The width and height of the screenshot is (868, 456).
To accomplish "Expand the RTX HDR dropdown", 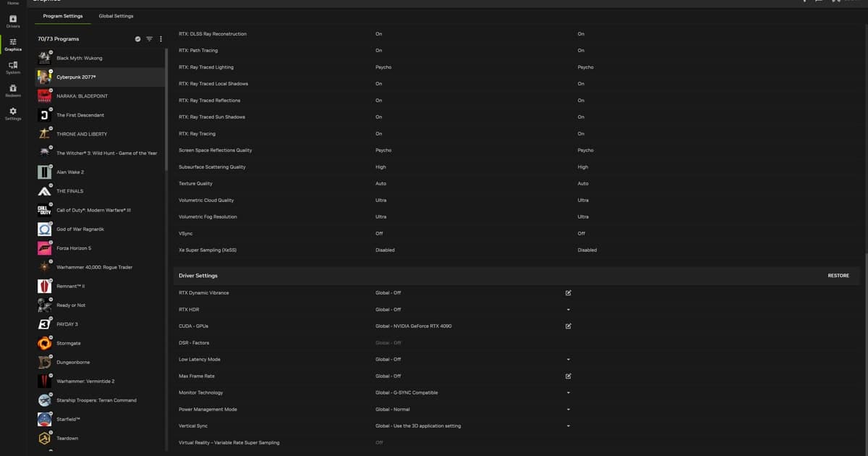I will (x=569, y=310).
